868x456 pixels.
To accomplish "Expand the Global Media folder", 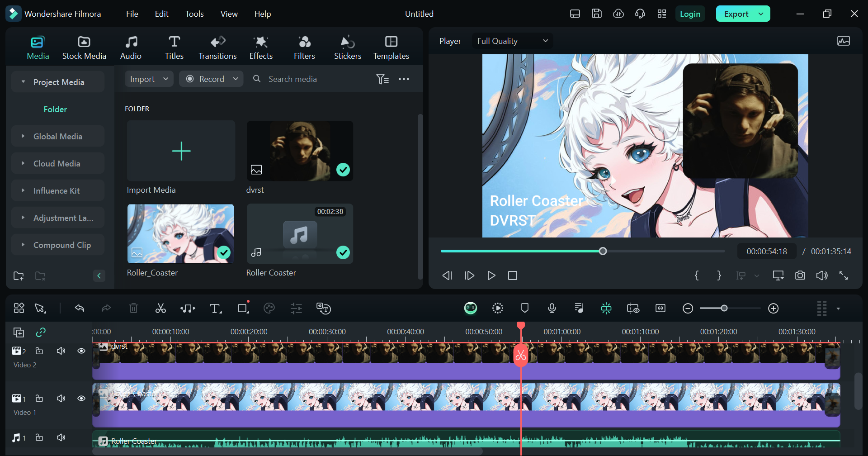I will pyautogui.click(x=58, y=136).
